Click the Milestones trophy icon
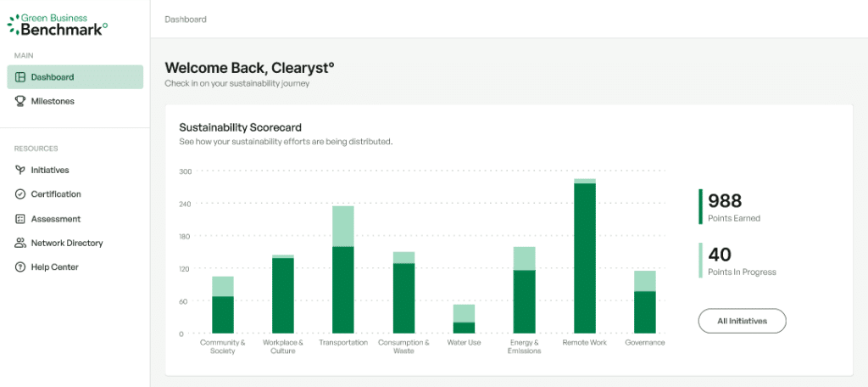Screen dimensions: 868x387 [20, 101]
